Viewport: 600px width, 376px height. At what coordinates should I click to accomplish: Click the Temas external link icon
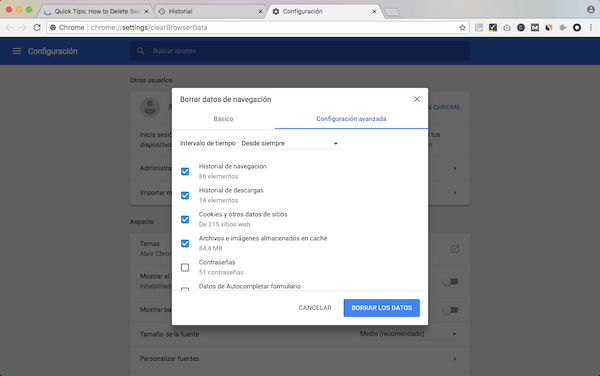pos(455,249)
